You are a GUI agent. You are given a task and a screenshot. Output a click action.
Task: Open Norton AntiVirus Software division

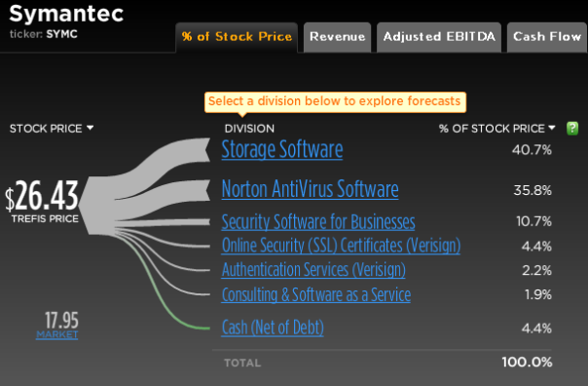click(x=310, y=189)
